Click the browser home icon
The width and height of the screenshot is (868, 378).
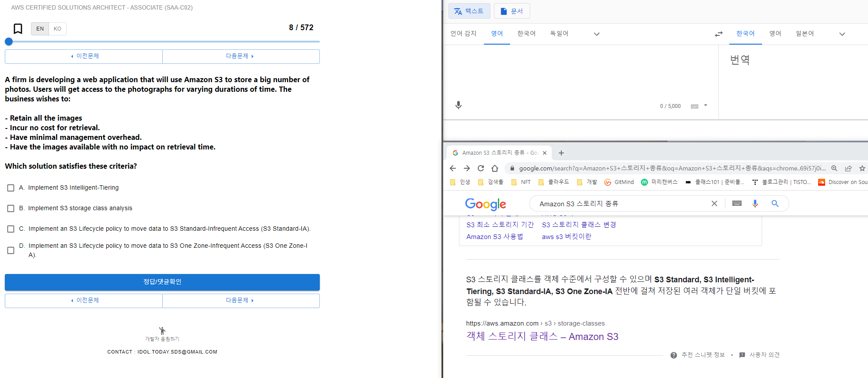tap(495, 168)
